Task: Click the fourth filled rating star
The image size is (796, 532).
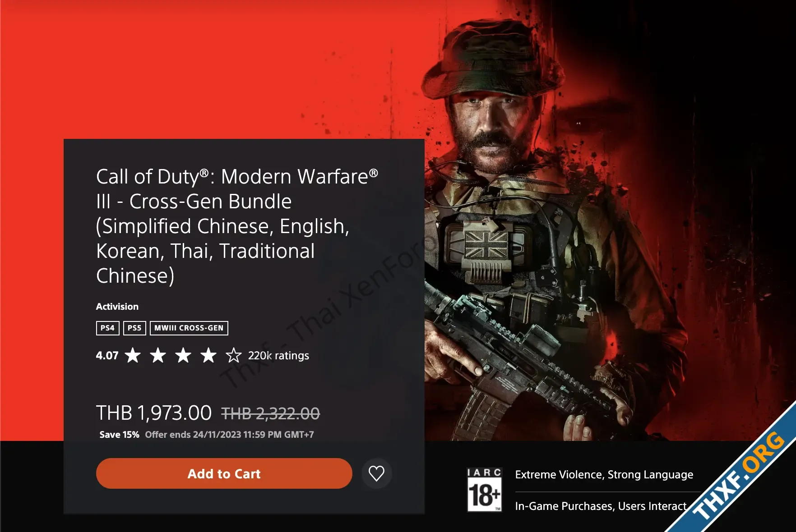Action: pyautogui.click(x=208, y=355)
